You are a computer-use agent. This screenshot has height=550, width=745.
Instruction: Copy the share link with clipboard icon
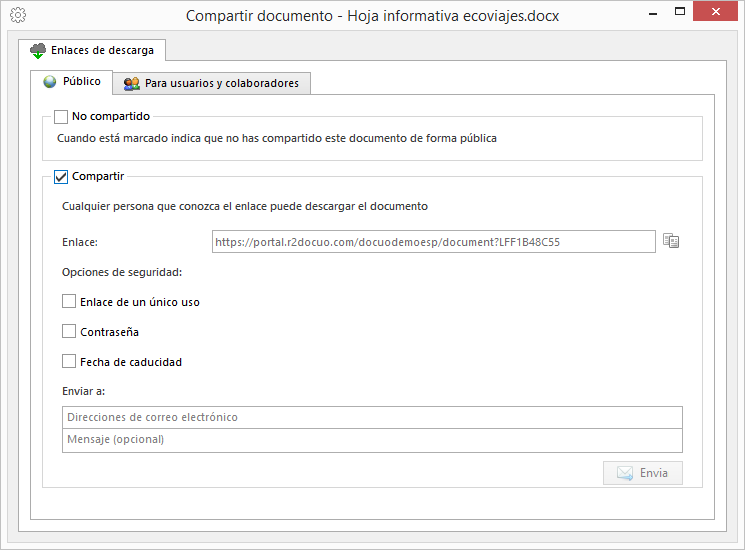pyautogui.click(x=671, y=241)
